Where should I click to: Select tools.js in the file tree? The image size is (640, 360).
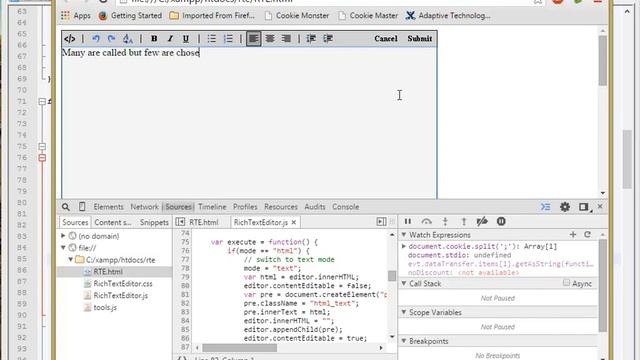(x=105, y=307)
